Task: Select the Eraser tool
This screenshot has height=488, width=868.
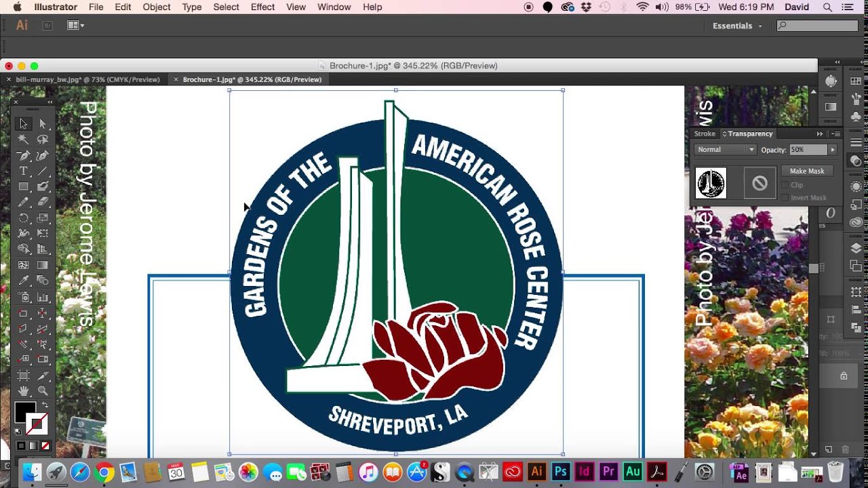Action: 43,202
